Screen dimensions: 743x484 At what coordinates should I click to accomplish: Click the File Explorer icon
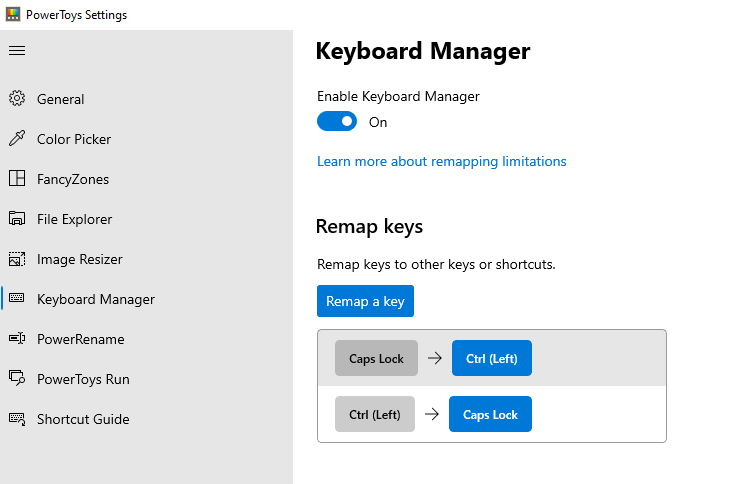point(17,219)
